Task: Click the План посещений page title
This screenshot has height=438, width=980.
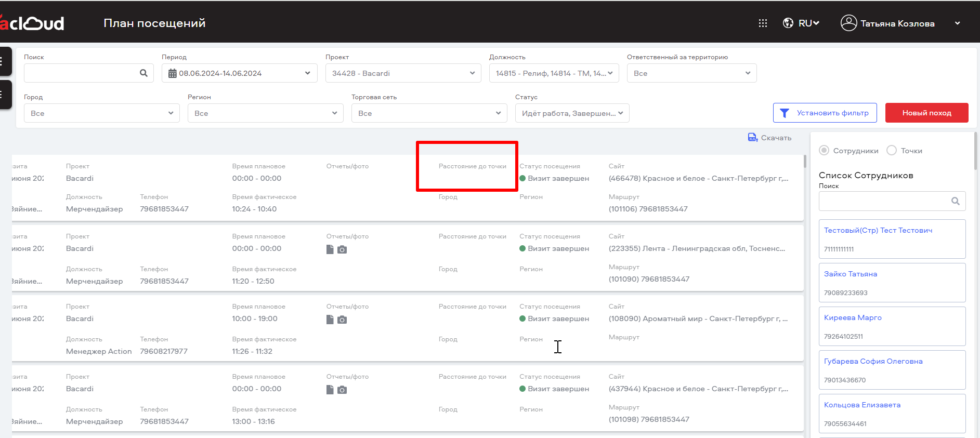Action: 154,23
